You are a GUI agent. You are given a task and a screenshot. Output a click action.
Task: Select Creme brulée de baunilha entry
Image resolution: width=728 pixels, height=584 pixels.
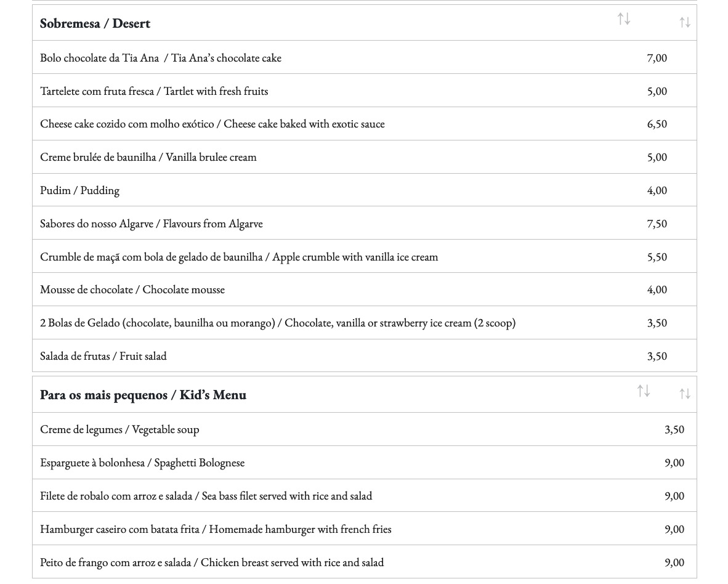pos(148,157)
